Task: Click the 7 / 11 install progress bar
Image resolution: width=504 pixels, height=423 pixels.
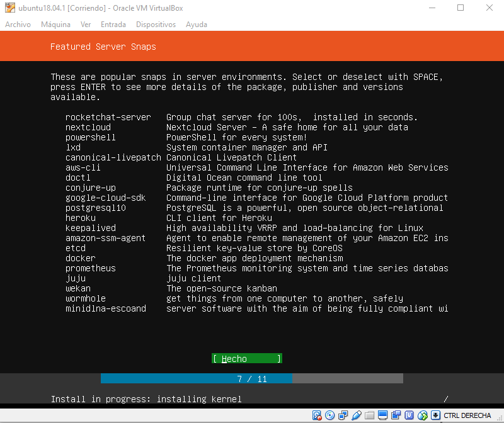Action: (x=252, y=378)
